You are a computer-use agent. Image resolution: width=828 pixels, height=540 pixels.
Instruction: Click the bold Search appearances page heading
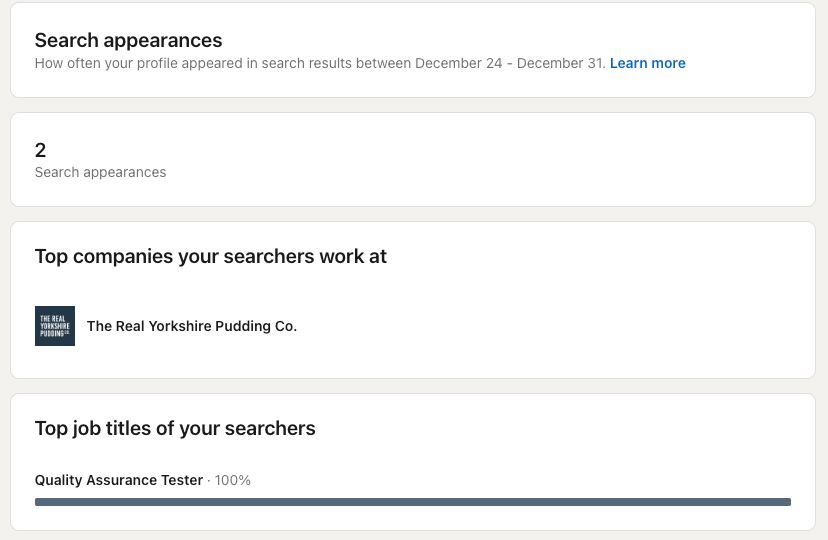point(128,41)
